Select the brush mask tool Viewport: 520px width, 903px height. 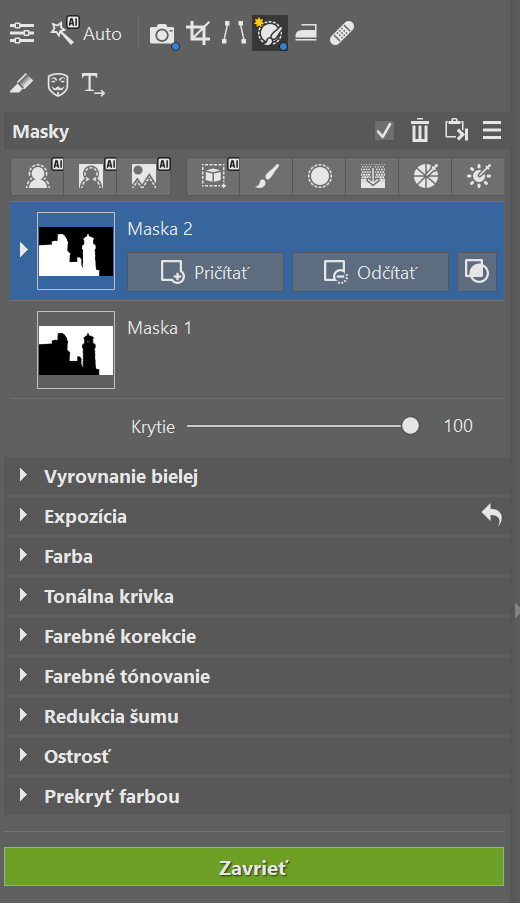266,176
